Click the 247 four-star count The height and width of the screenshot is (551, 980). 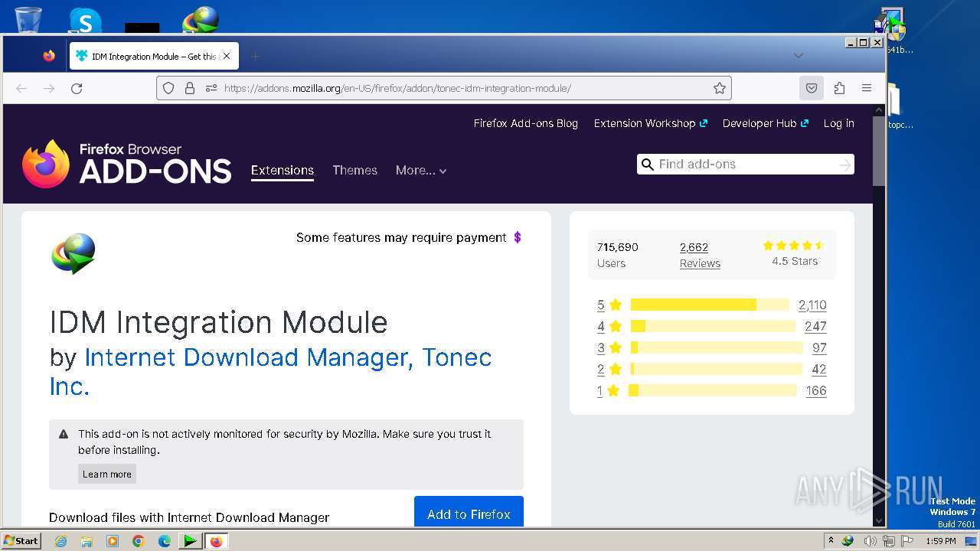coord(815,326)
